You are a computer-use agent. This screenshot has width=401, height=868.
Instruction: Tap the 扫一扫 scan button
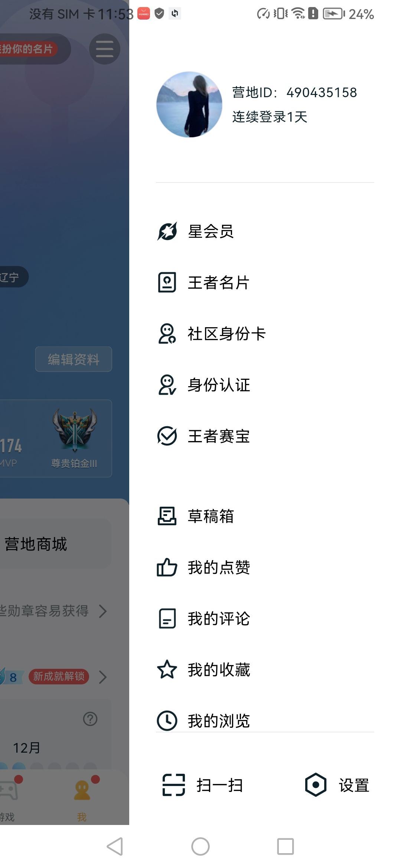coord(203,785)
